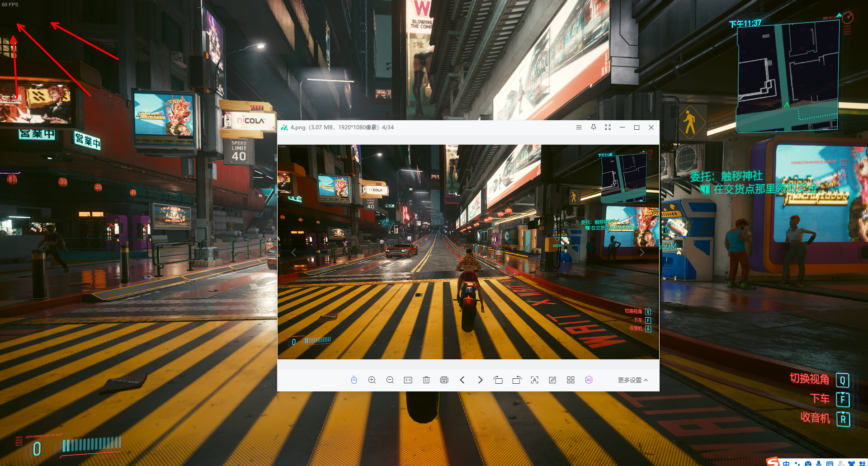Click the game minimap in background window
This screenshot has height=466, width=868.
pos(788,77)
